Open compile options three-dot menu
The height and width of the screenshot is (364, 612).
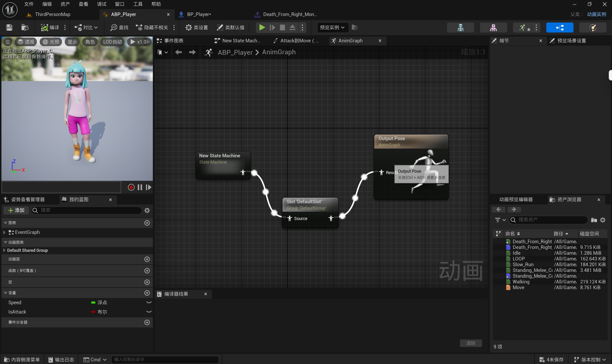pos(65,28)
